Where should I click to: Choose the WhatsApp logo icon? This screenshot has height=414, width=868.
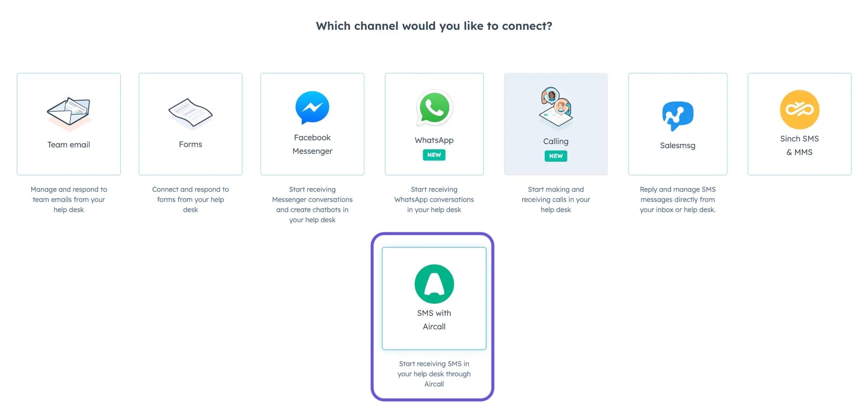click(434, 109)
